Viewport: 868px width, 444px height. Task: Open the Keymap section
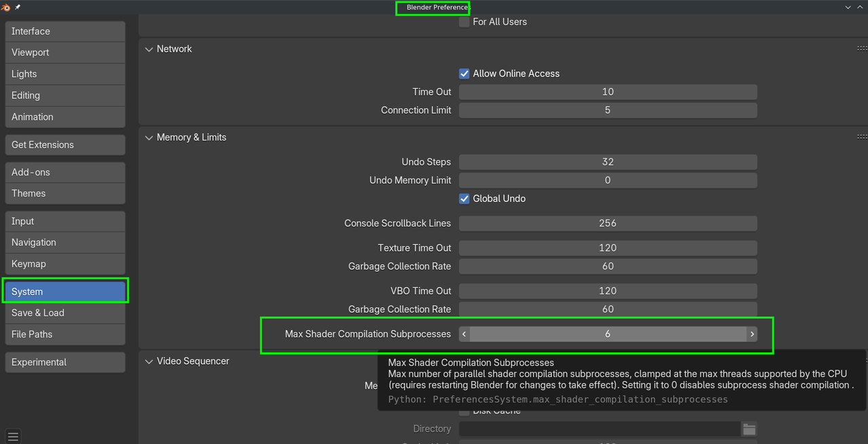65,264
